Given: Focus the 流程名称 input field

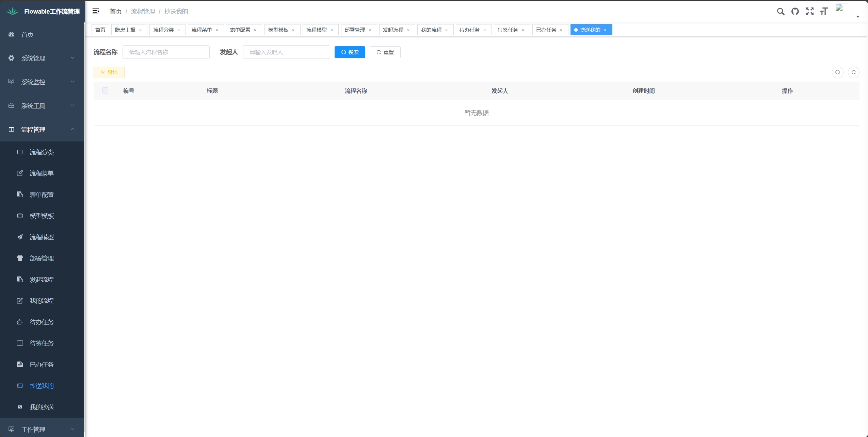Looking at the screenshot, I should point(166,52).
